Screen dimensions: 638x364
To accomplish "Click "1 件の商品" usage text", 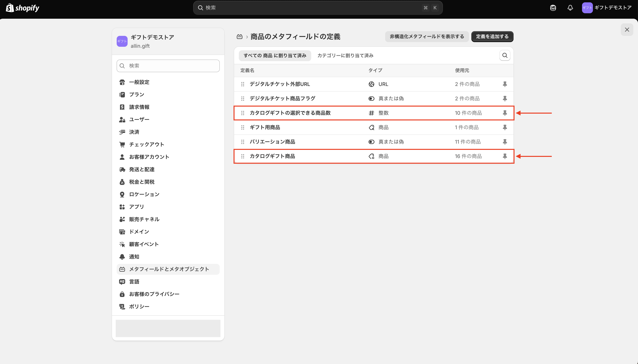I will tap(467, 127).
